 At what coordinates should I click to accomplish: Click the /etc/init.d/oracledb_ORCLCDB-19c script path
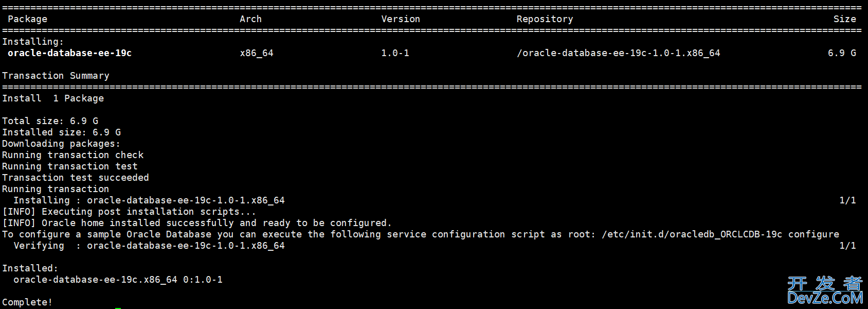coord(692,234)
